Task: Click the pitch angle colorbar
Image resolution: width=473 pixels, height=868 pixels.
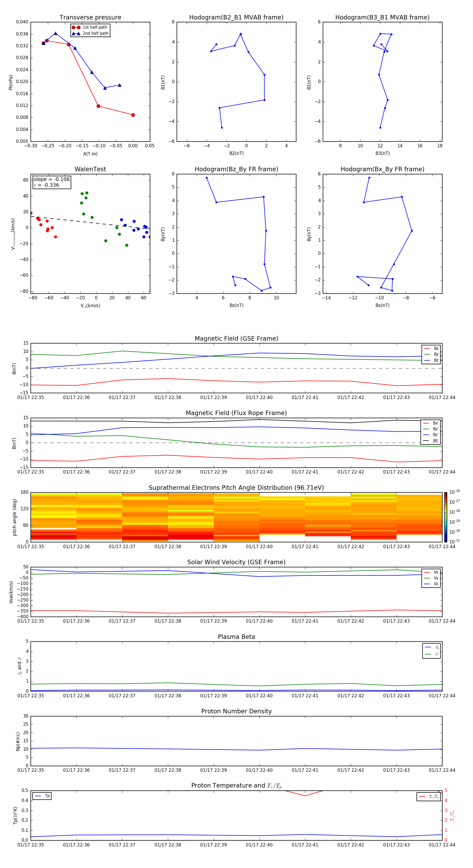Action: (446, 517)
